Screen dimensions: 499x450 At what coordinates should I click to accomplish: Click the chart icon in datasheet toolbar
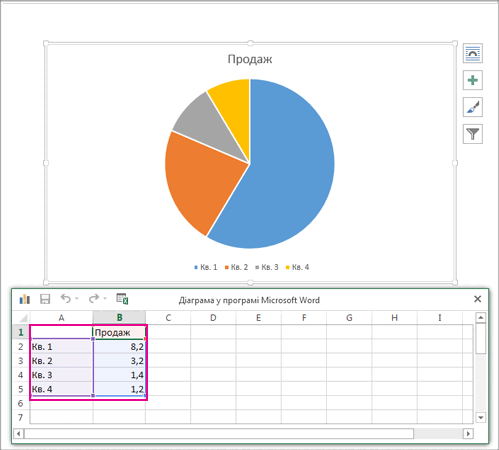tap(25, 299)
